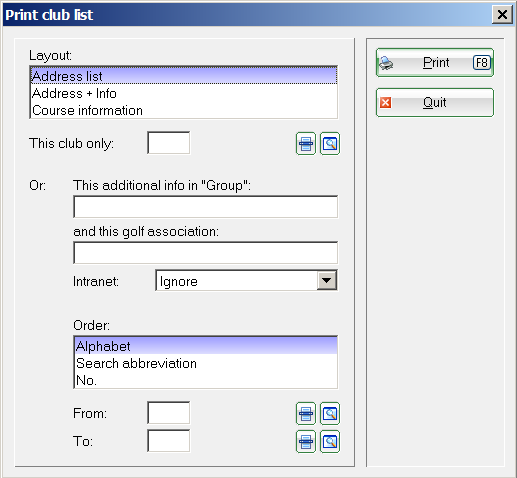Click the This club only input field

169,143
